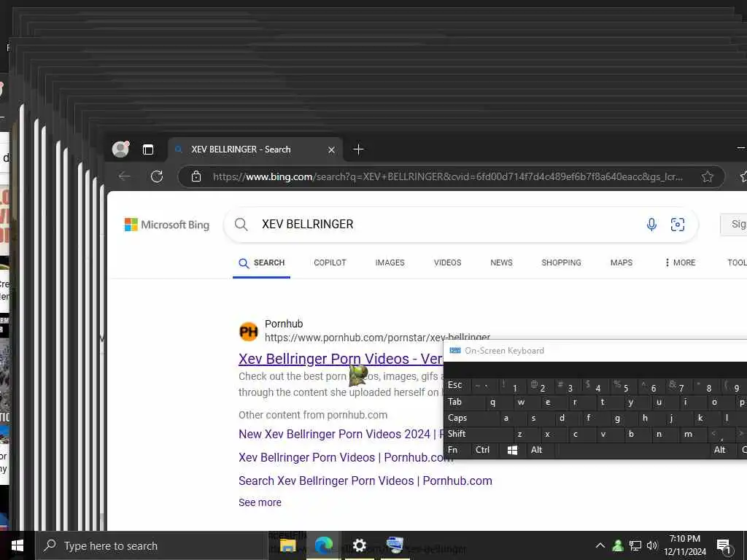Switch to the COPILOT tab
The height and width of the screenshot is (560, 747).
330,262
